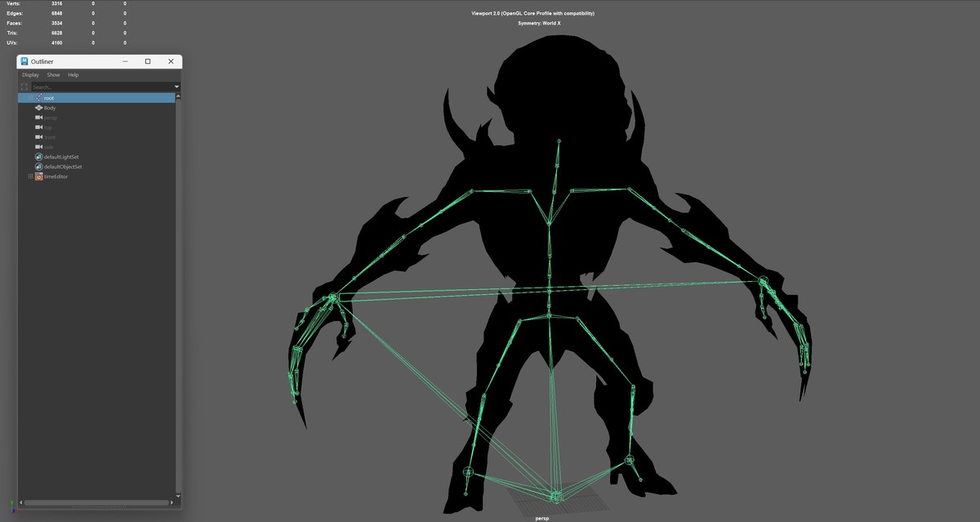Image resolution: width=980 pixels, height=522 pixels.
Task: Click the persp camera icon
Action: (39, 118)
